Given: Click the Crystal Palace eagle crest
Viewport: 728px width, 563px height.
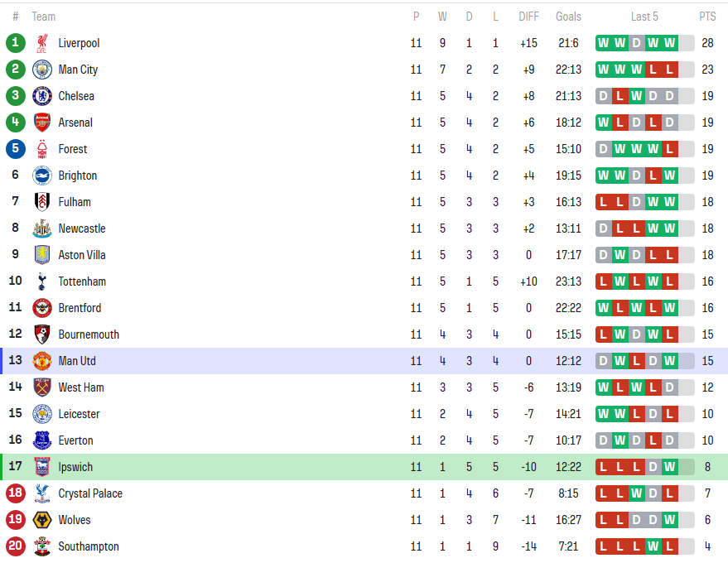Looking at the screenshot, I should pos(41,493).
